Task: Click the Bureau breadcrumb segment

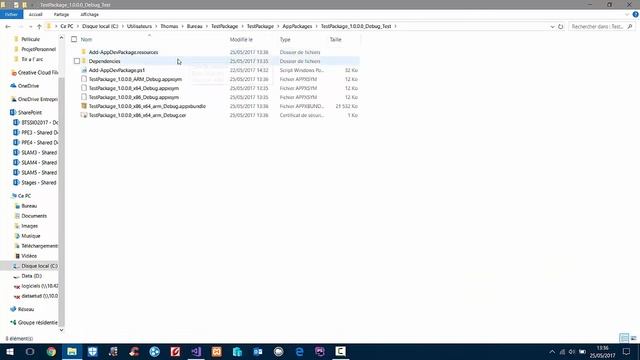Action: tap(195, 26)
